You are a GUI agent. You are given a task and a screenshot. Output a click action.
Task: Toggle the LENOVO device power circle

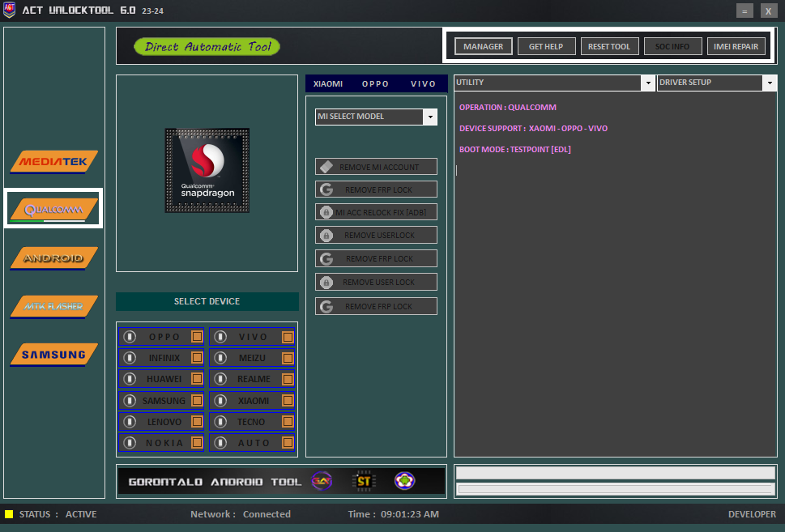click(130, 421)
